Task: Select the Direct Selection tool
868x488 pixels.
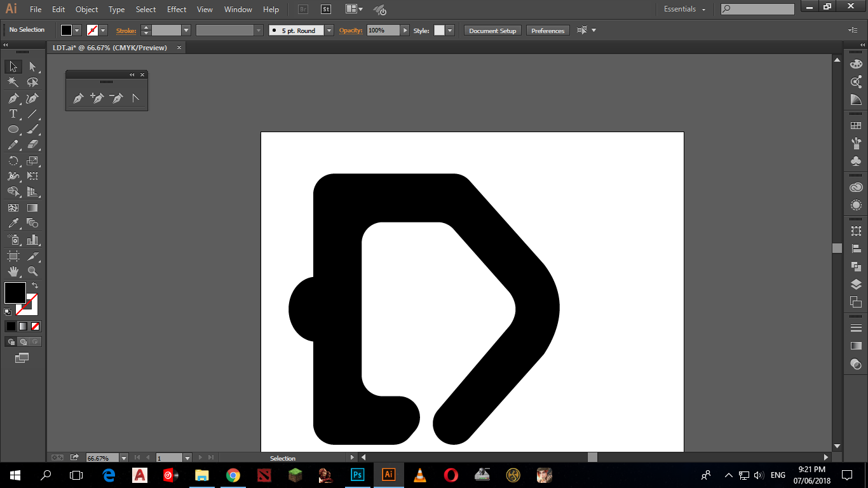Action: (32, 67)
